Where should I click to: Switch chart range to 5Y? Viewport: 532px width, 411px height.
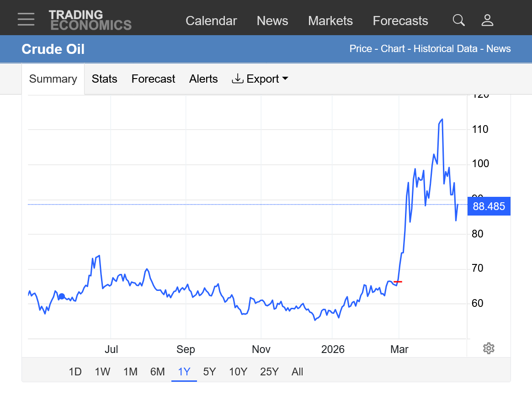(x=209, y=372)
